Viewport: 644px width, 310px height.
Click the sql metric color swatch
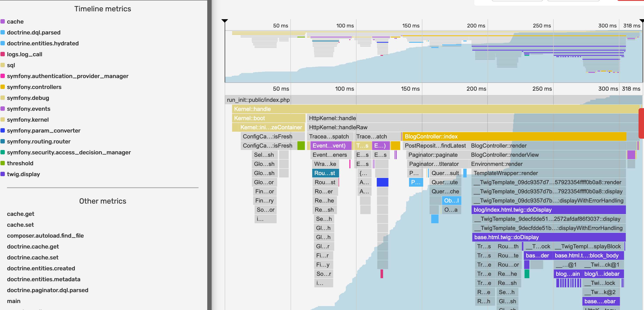pyautogui.click(x=3, y=65)
